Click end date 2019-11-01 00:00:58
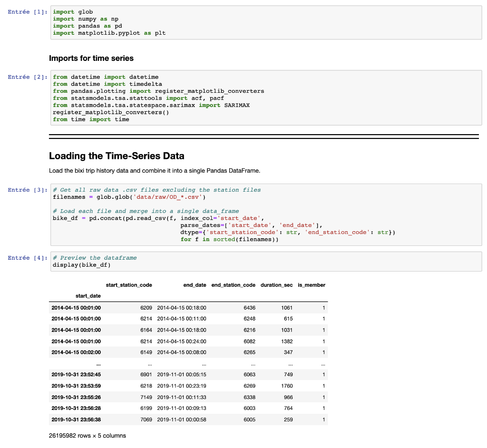Screen dimensions: 487x448 click(x=182, y=419)
